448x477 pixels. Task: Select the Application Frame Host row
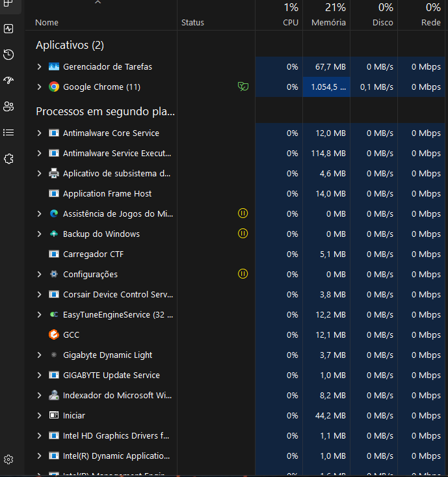tap(107, 193)
